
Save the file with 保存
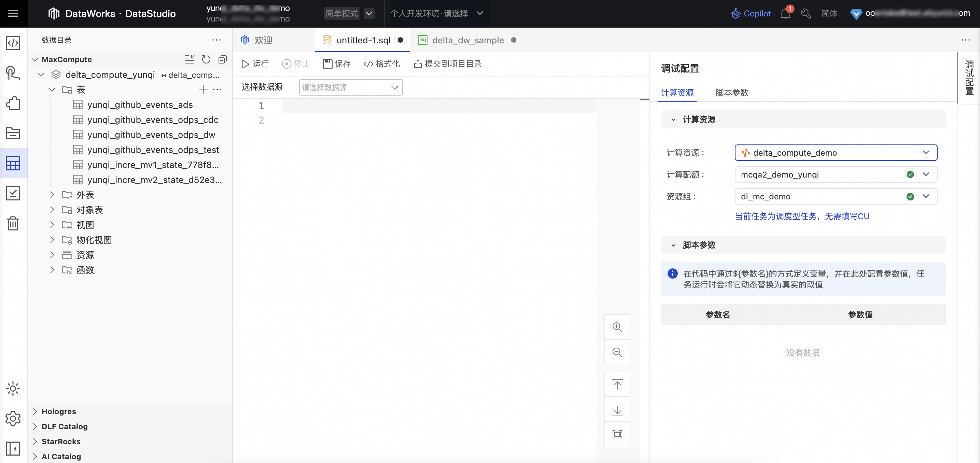pyautogui.click(x=337, y=64)
